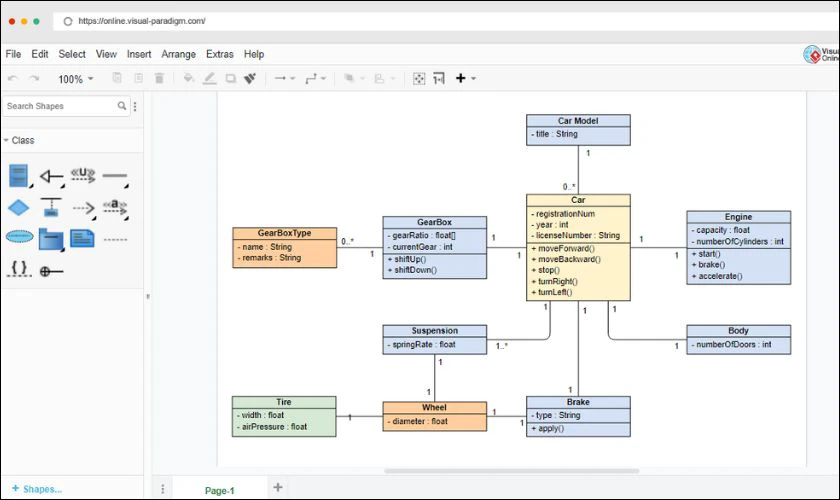Screen dimensions: 840x500
Task: Open the connection arrow style dropdown
Action: click(284, 78)
